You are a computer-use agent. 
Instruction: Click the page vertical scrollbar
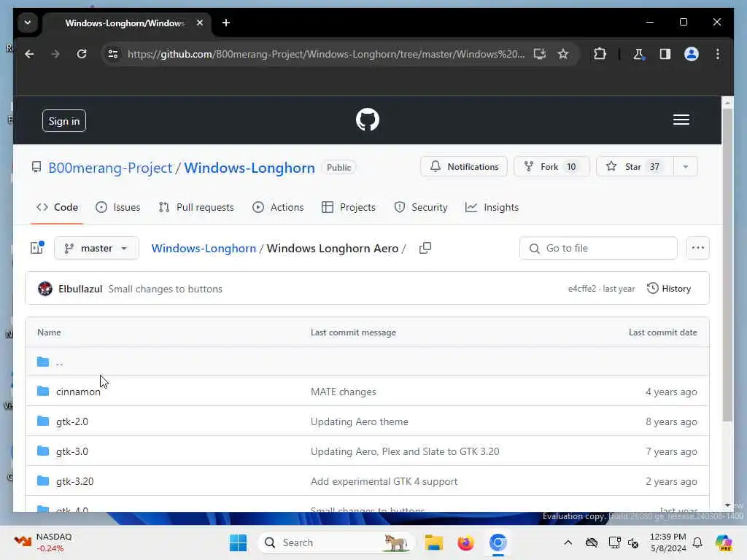pos(727,264)
